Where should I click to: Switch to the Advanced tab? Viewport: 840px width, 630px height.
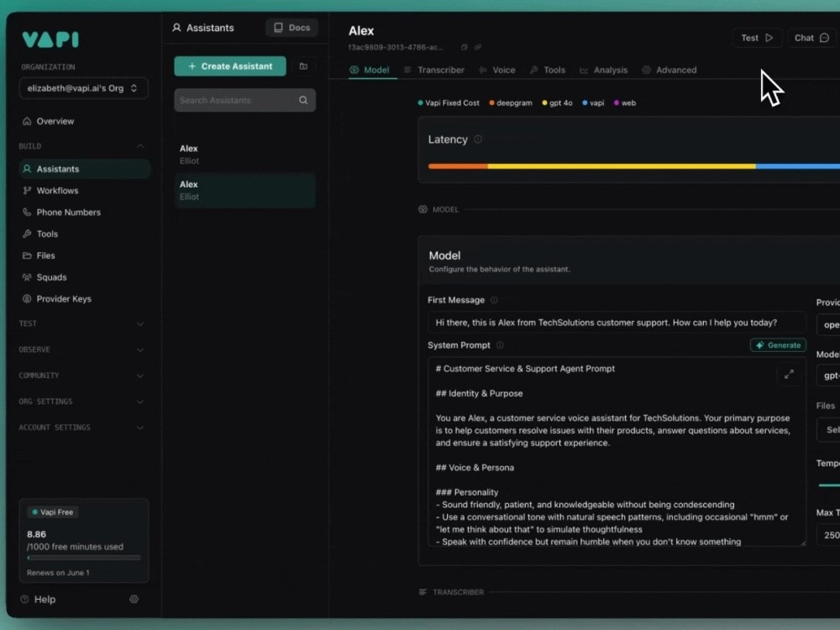[x=669, y=70]
